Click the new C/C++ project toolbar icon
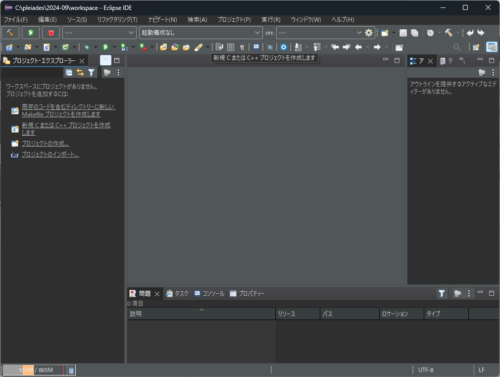This screenshot has width=500, height=377. click(9, 47)
